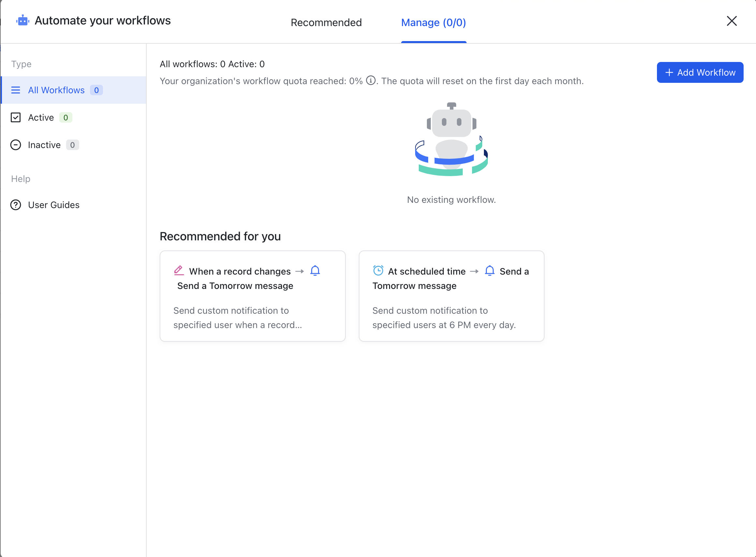Select the Manage (0/0) tab
This screenshot has width=756, height=557.
(x=433, y=23)
